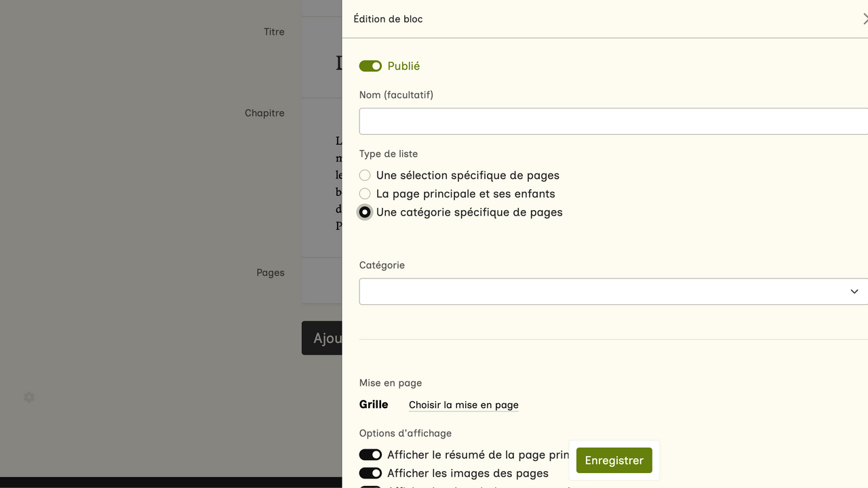Toggle the Publié switch off
Viewport: 868px width, 488px height.
(x=370, y=66)
